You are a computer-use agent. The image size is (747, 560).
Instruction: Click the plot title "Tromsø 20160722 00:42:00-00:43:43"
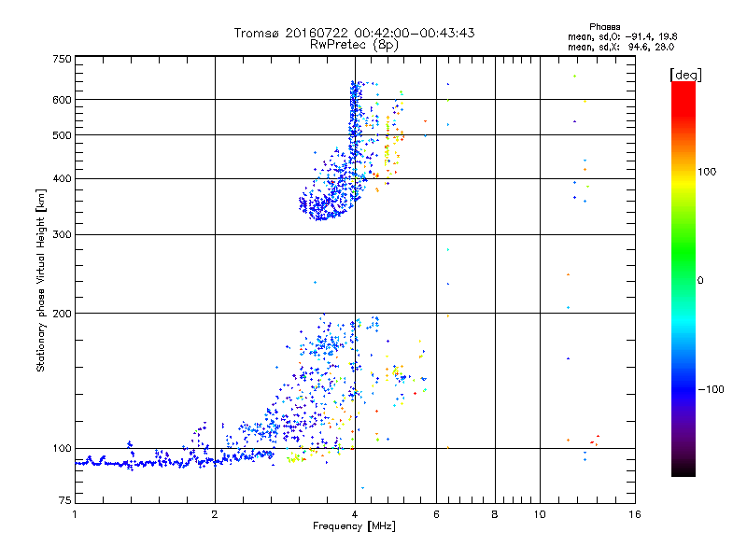click(x=354, y=33)
